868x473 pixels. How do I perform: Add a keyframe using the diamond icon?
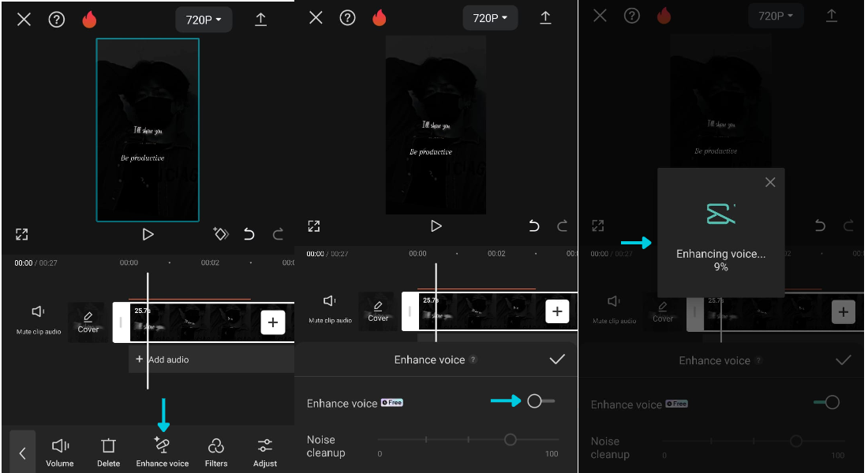coord(221,234)
